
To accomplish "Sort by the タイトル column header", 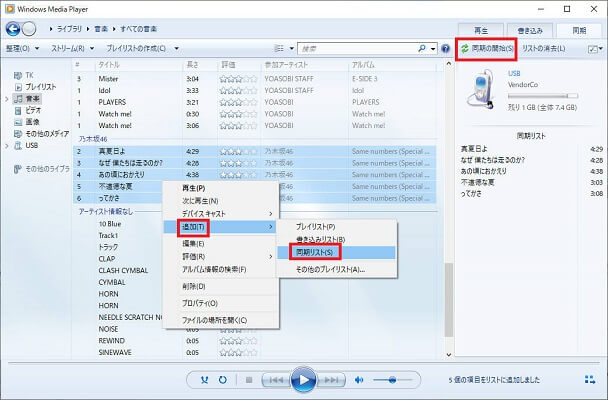I will 109,65.
